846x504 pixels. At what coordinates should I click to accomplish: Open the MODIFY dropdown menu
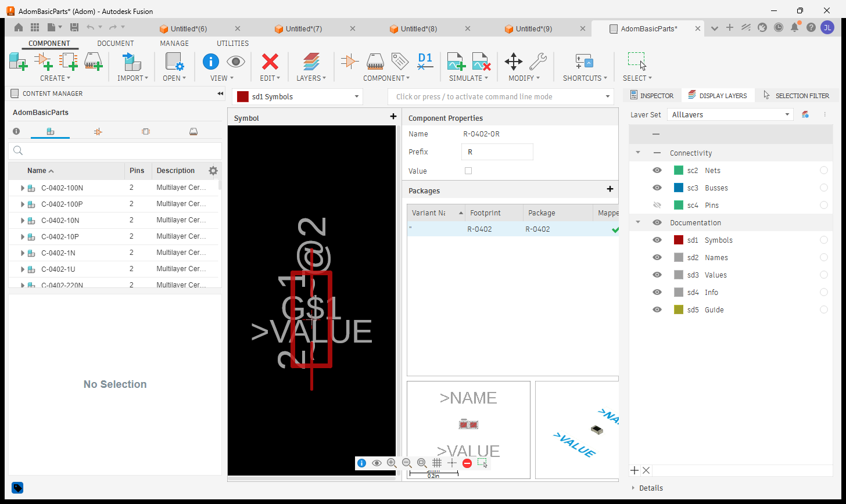coord(524,78)
